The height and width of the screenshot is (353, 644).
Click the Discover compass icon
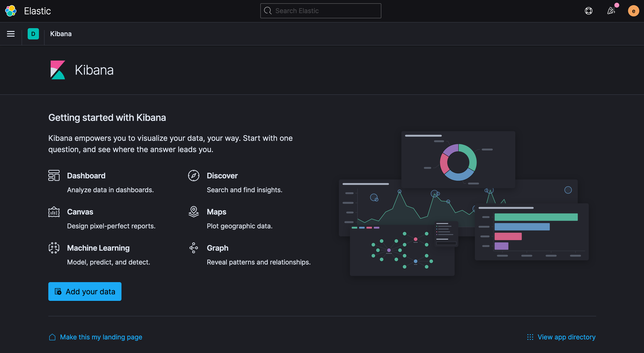pos(193,175)
